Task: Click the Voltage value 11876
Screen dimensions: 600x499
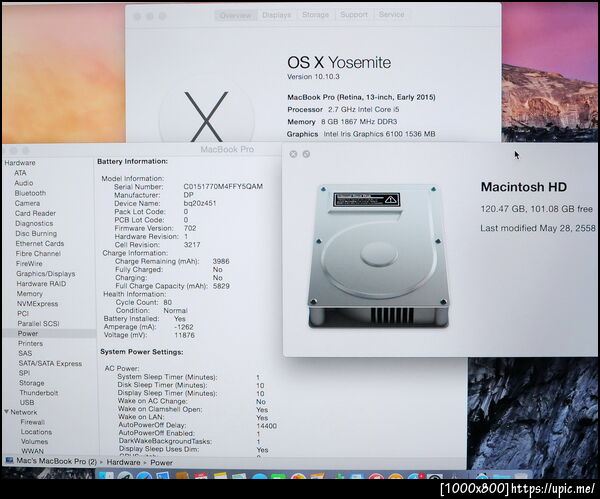Action: 184,335
